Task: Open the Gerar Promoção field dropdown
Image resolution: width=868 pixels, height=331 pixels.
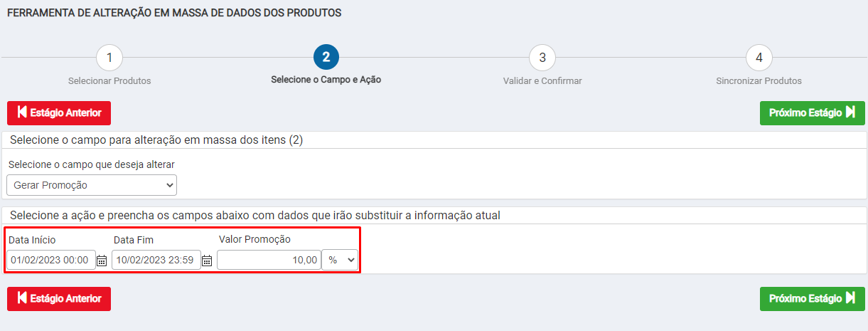Action: 92,185
